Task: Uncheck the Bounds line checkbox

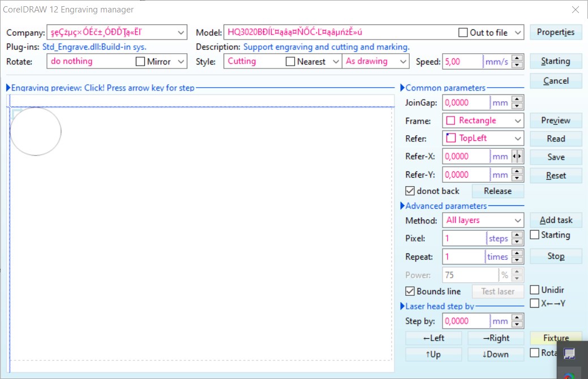Action: (410, 291)
